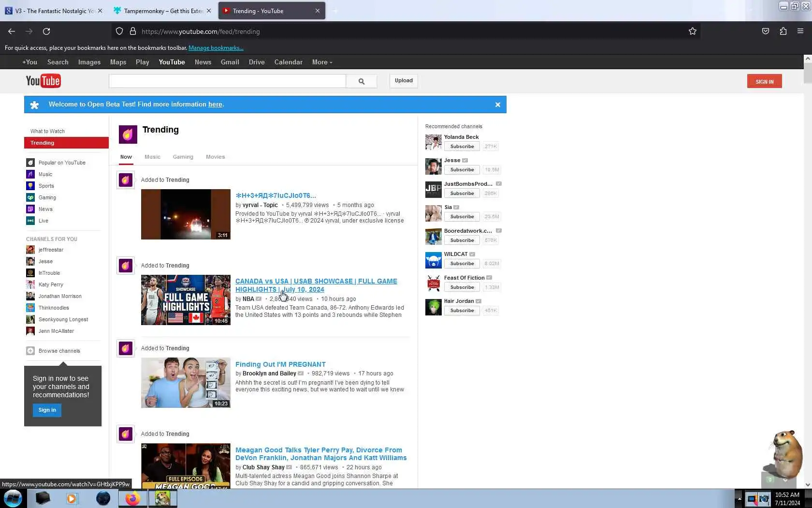Open the Seonkyoung Longest channel in sidebar
This screenshot has width=812, height=508.
63,319
